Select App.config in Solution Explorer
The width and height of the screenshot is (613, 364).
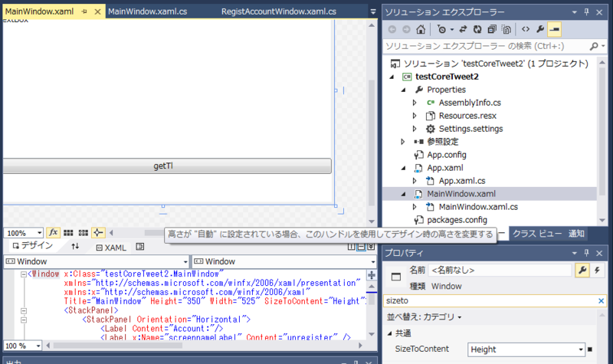tap(447, 155)
